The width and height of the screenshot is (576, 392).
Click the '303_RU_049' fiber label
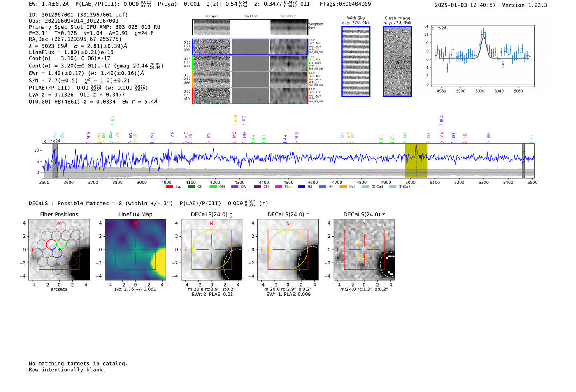click(316, 69)
